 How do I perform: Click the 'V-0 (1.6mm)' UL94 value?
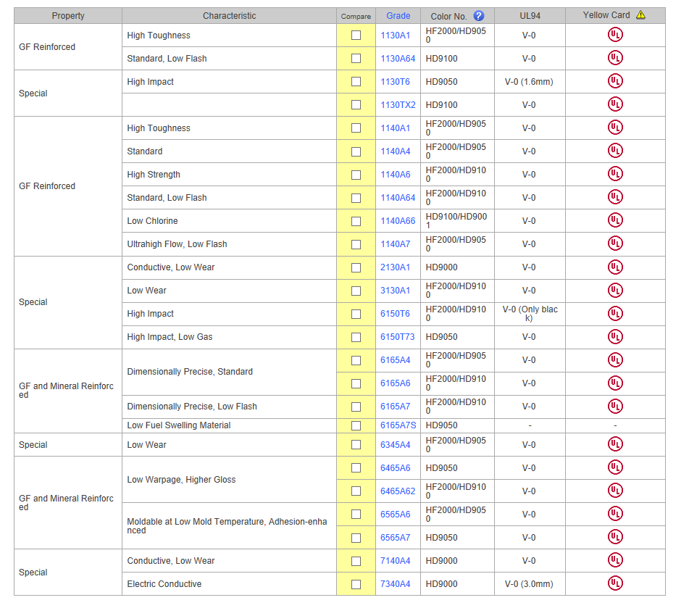click(529, 82)
